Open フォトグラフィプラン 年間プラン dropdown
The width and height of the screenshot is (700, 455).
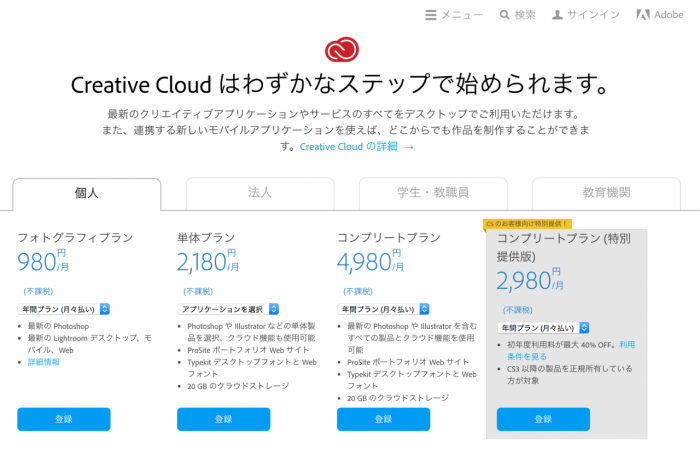(x=63, y=309)
